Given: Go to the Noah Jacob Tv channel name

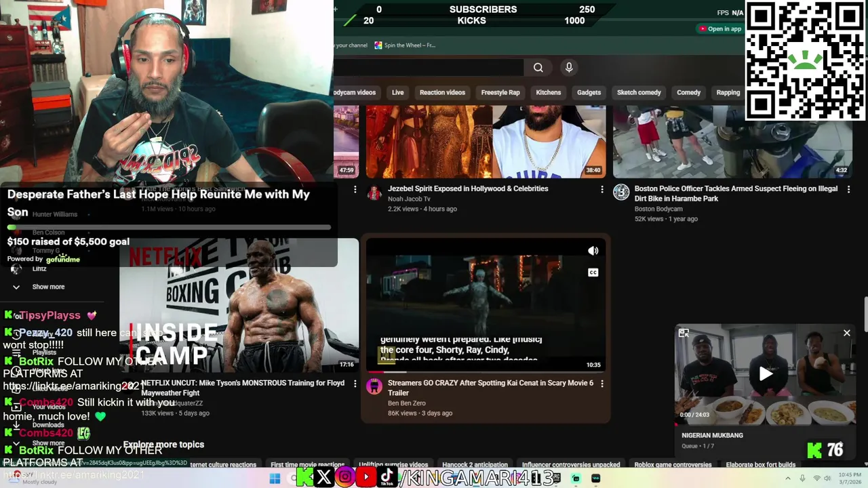Looking at the screenshot, I should pos(409,199).
